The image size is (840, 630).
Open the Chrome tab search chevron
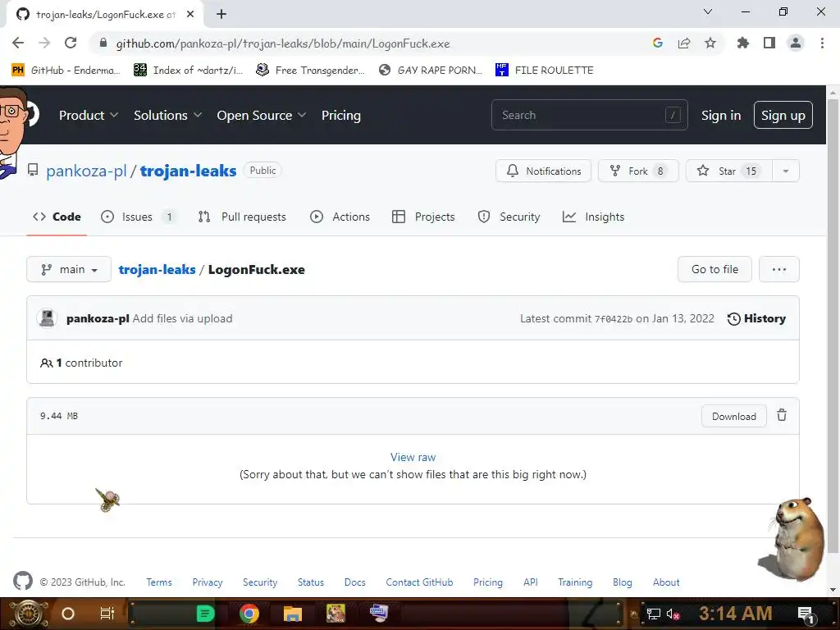(708, 11)
